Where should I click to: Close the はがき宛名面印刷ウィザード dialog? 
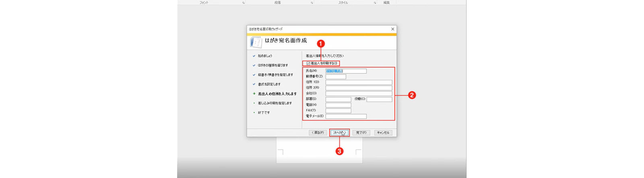pos(393,29)
